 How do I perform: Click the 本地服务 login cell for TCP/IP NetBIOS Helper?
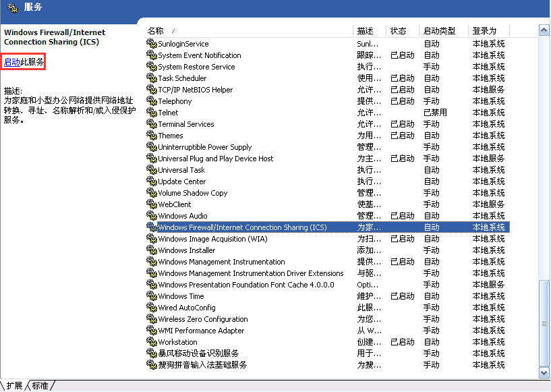tap(488, 90)
